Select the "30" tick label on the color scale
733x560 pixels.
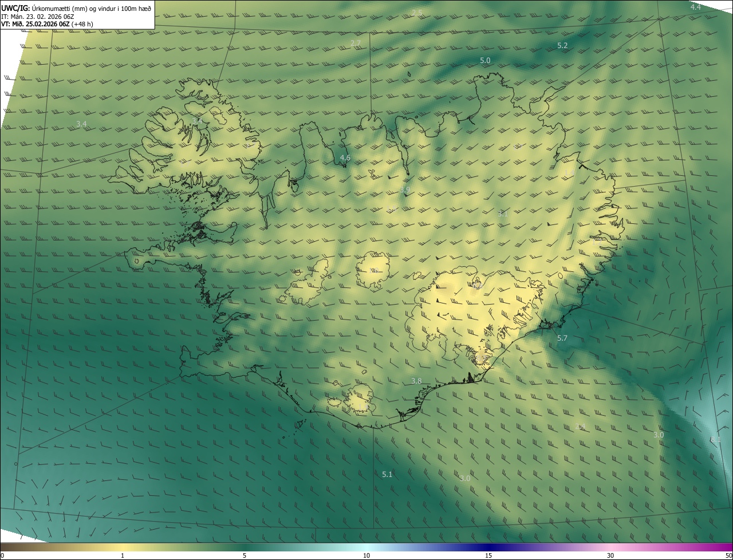point(610,555)
